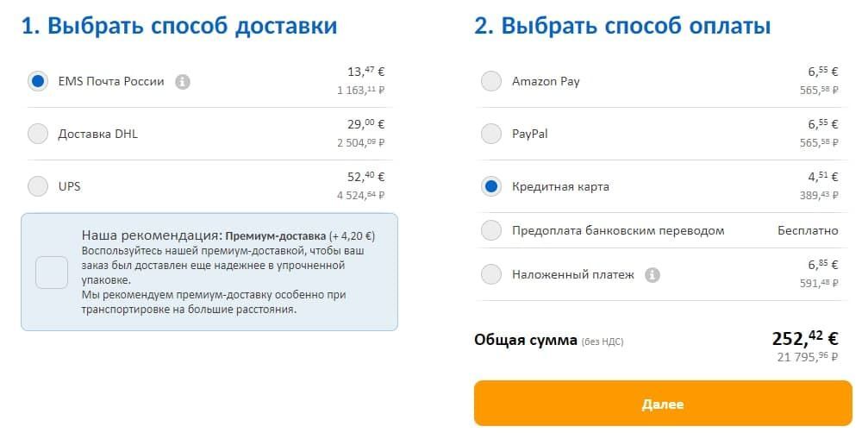Choose PayPal payment method

pos(490,134)
